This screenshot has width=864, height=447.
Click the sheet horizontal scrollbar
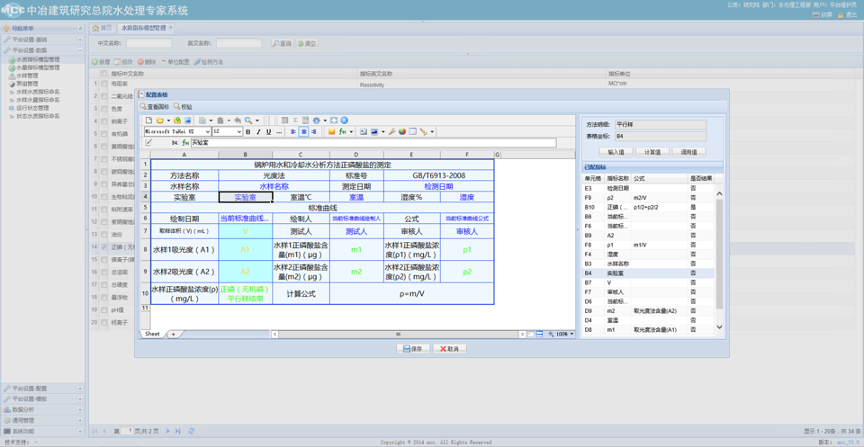point(400,334)
